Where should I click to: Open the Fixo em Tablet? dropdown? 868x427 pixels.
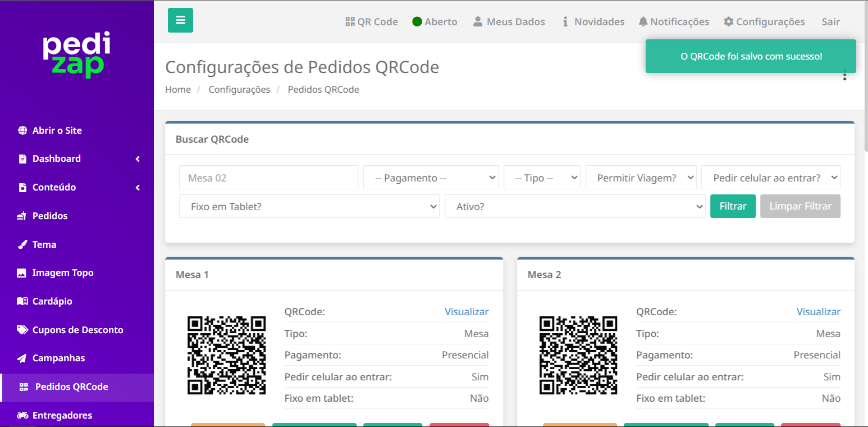tap(309, 206)
